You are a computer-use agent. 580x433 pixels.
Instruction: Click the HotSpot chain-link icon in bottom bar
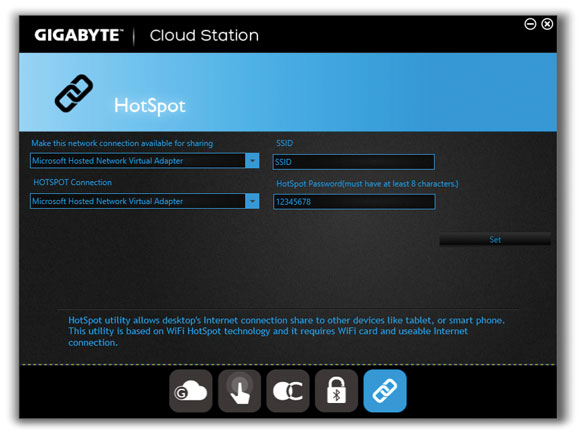pos(385,391)
